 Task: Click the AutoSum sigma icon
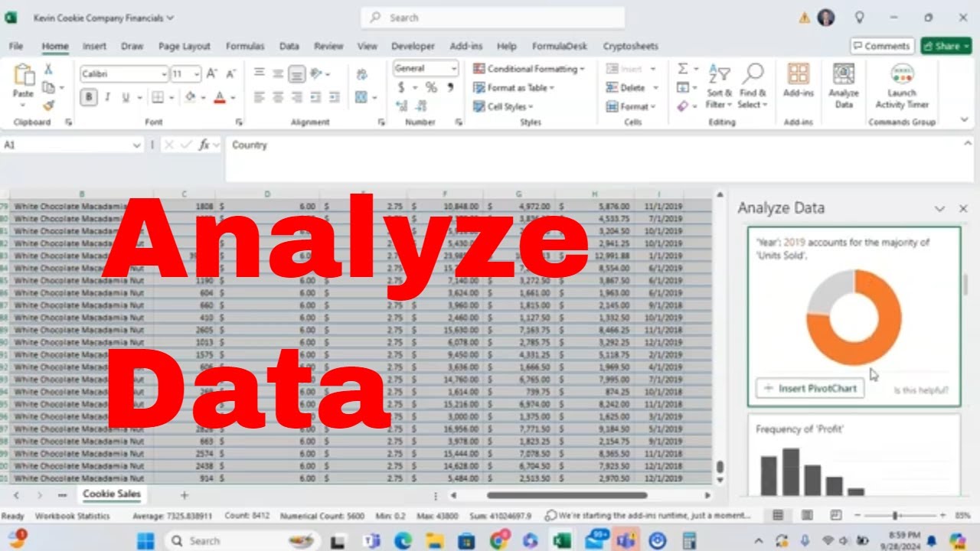coord(682,69)
